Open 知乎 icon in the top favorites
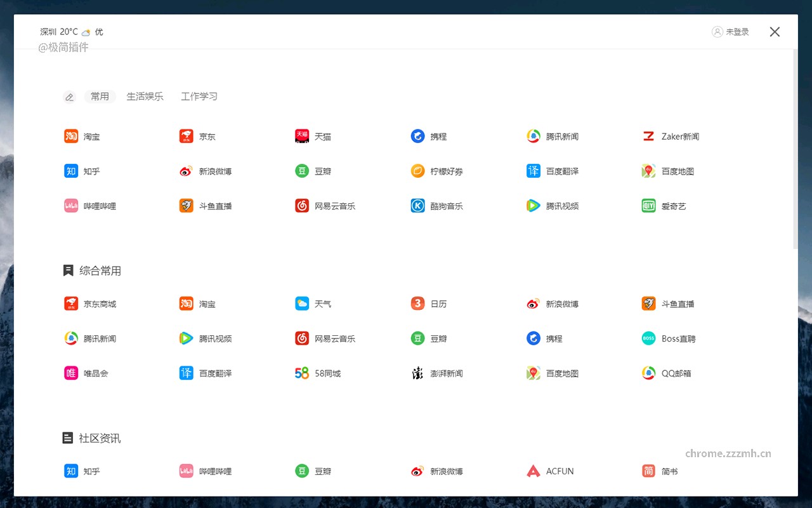Screen dimensions: 812x508 71,171
